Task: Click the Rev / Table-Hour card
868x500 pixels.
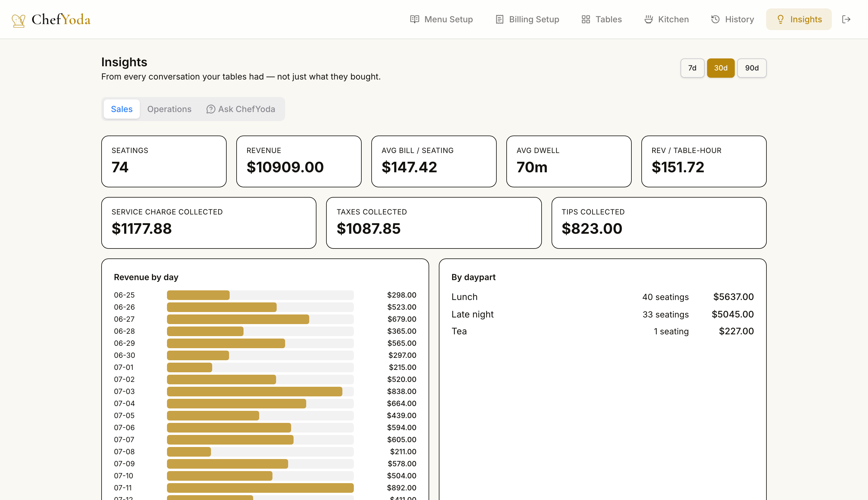Action: click(x=704, y=161)
